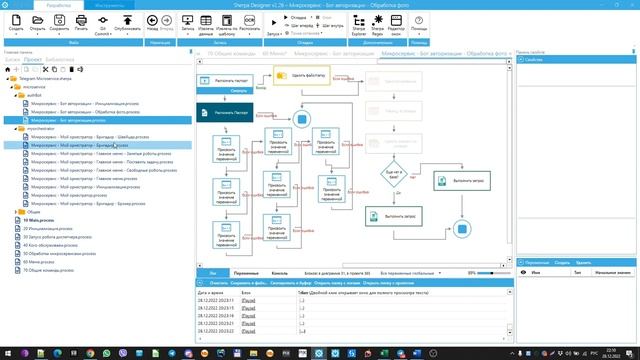Viewport: 640px width, 360px height.
Task: Toggle the eye icon in the variables table header
Action: click(x=523, y=272)
